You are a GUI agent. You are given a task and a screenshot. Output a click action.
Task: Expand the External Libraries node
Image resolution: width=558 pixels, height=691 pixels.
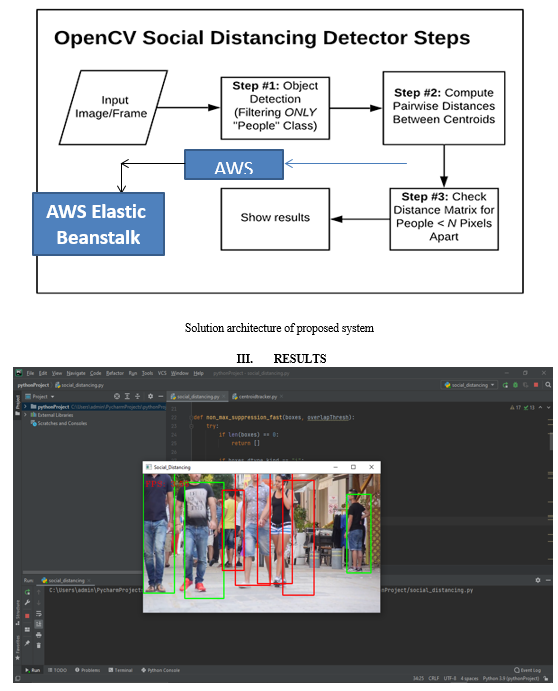[26, 415]
